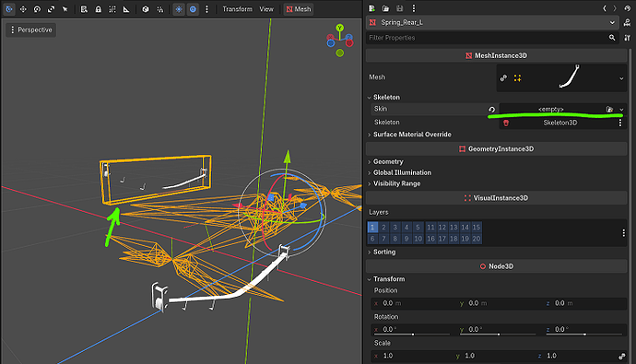Click the Position x value field

(413, 303)
